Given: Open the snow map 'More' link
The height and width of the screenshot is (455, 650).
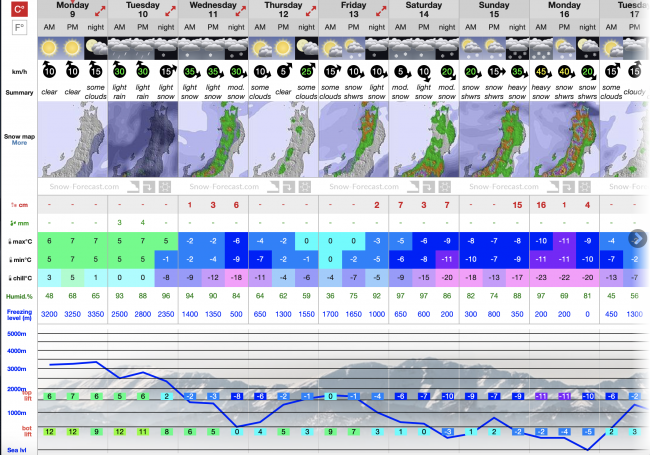Looking at the screenshot, I should click(19, 143).
